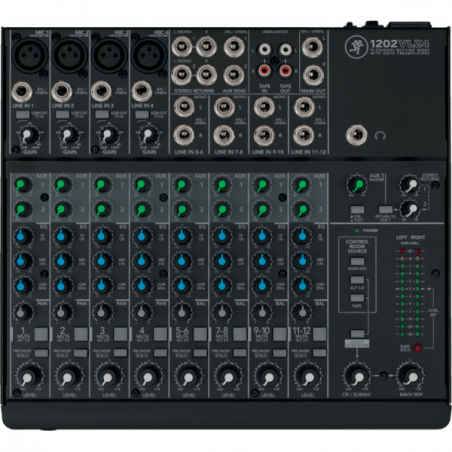The image size is (452, 452).
Task: Select the LINE IN 1 jack
Action: (22, 92)
